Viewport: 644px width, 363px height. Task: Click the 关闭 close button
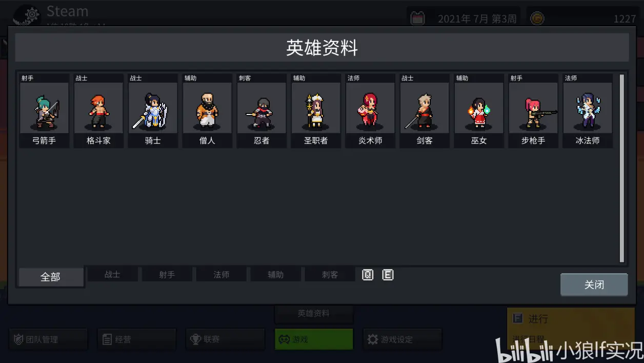pos(594,284)
